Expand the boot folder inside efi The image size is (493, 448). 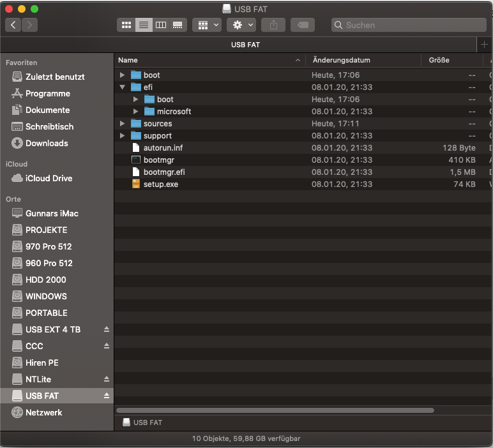click(x=135, y=100)
